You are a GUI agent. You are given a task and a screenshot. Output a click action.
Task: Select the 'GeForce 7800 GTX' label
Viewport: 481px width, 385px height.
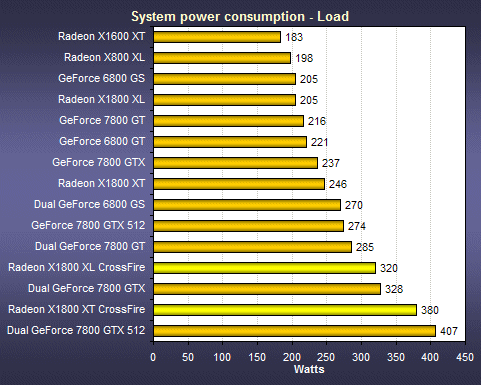pos(99,162)
